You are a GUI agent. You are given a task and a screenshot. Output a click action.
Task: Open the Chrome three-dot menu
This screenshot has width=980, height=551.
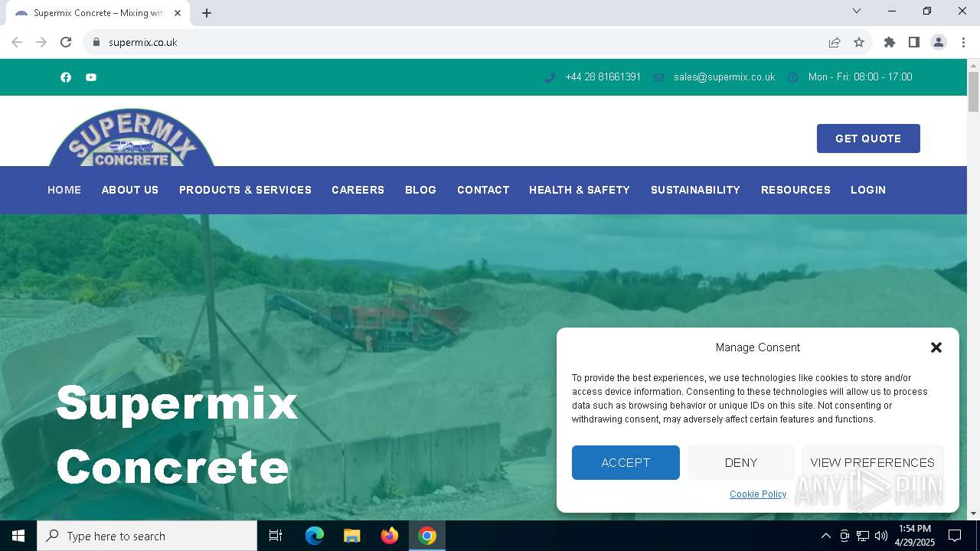(963, 42)
